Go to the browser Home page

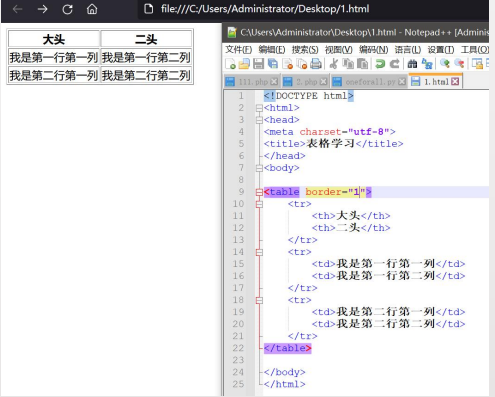click(92, 9)
